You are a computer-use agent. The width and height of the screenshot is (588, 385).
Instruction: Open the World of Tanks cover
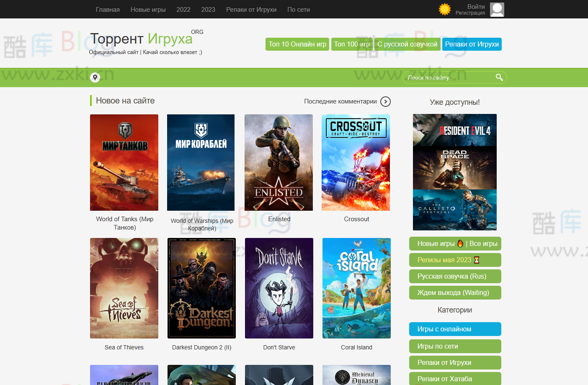[x=124, y=163]
